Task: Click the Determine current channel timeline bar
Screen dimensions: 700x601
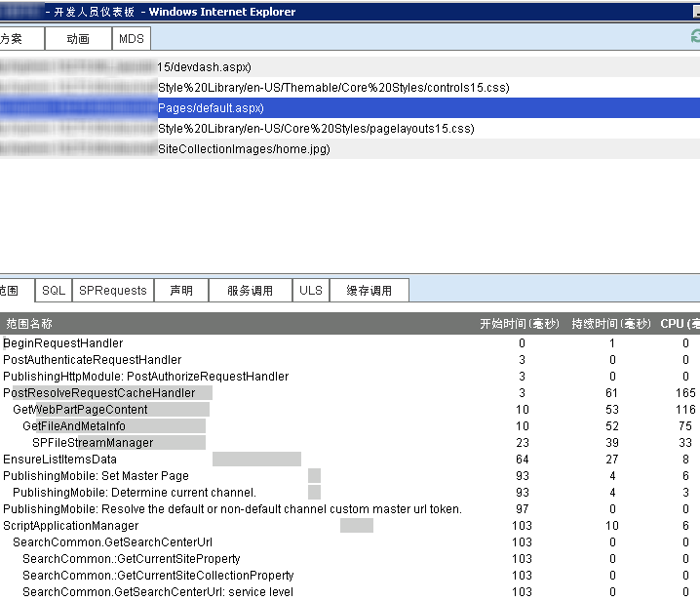Action: pyautogui.click(x=314, y=492)
